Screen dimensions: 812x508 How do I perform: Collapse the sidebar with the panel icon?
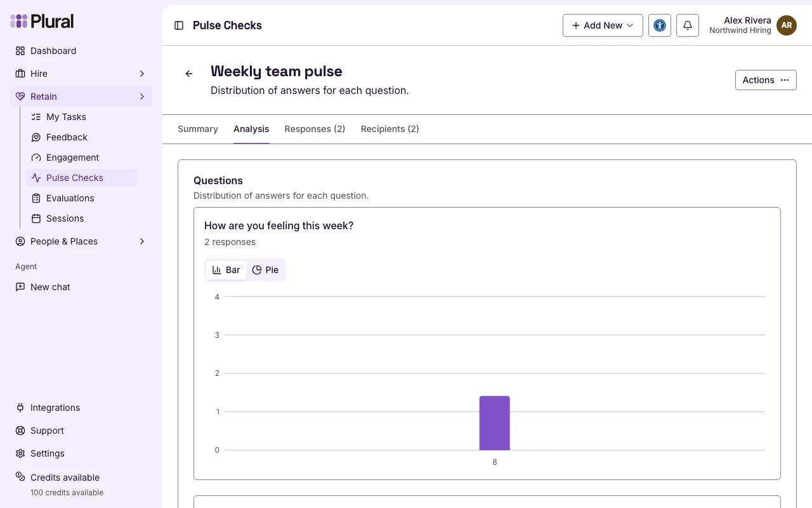pos(179,25)
